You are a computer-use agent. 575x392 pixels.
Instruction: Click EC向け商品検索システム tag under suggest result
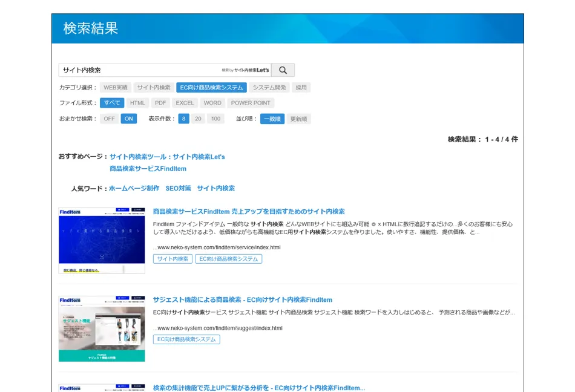(x=186, y=339)
